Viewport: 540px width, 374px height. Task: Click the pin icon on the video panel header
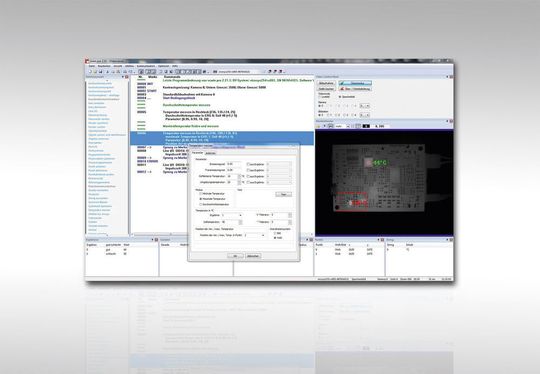click(447, 77)
